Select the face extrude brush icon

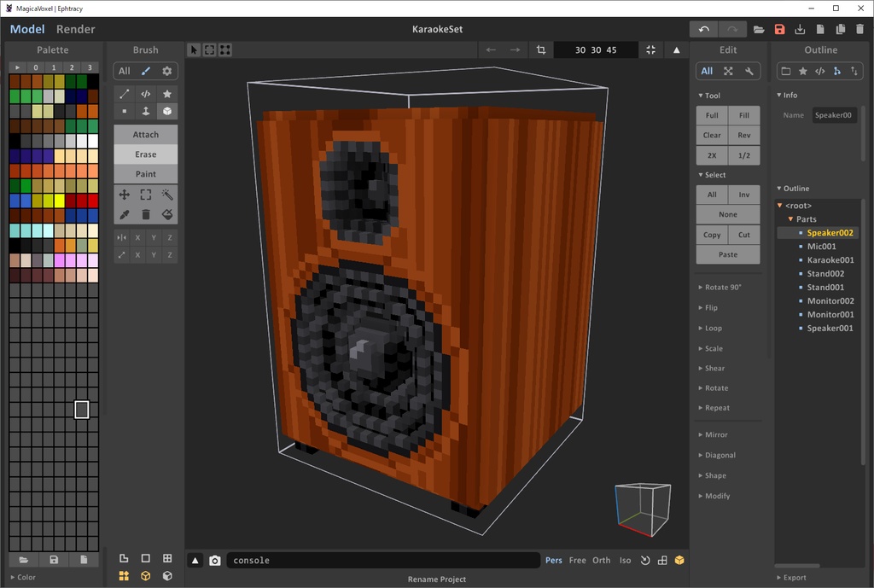[145, 111]
